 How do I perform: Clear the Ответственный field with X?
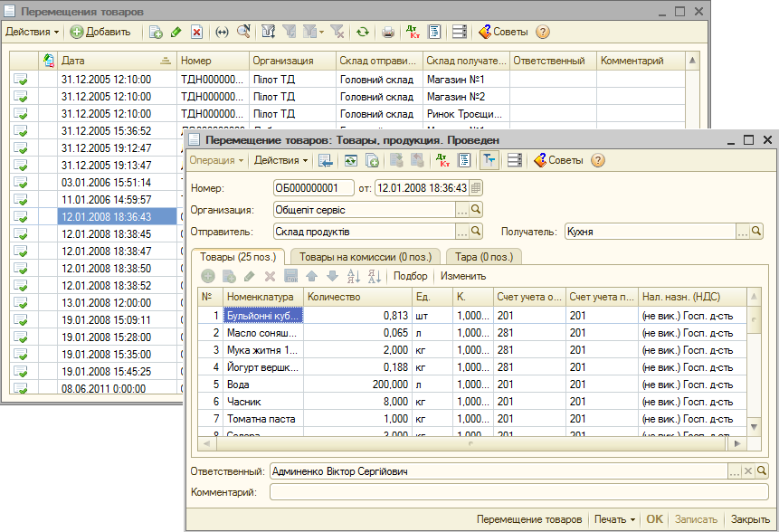click(747, 471)
